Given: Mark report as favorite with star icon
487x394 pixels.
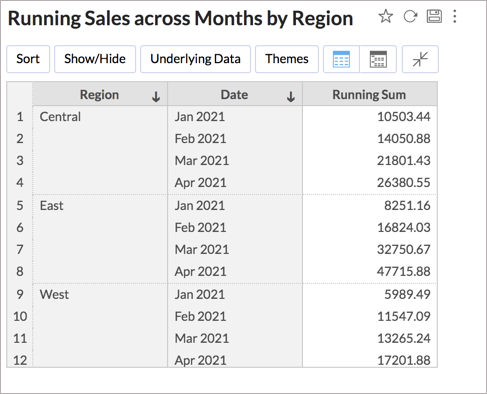Looking at the screenshot, I should [x=386, y=16].
